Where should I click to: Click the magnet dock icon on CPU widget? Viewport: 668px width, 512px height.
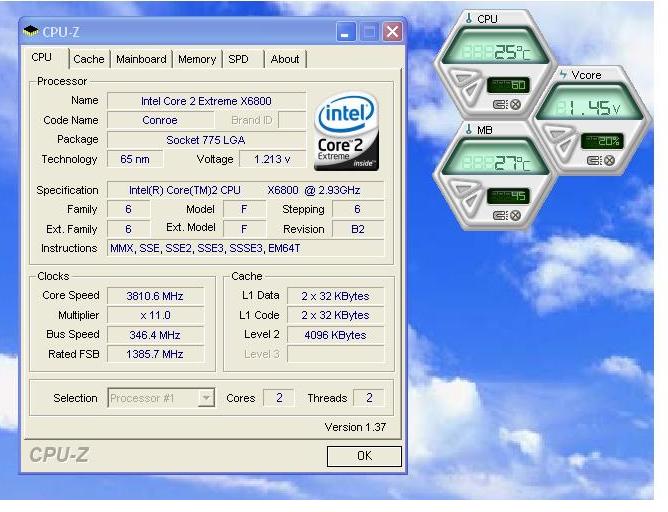click(501, 104)
